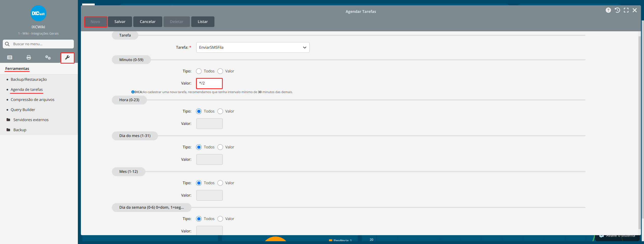Select Todos for Mes type
The width and height of the screenshot is (644, 244).
199,183
